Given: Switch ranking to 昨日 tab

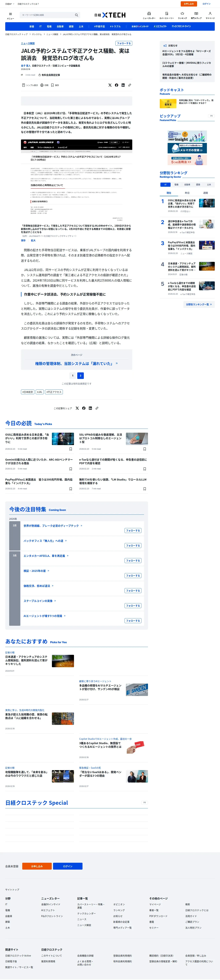Looking at the screenshot, I should 187,193.
